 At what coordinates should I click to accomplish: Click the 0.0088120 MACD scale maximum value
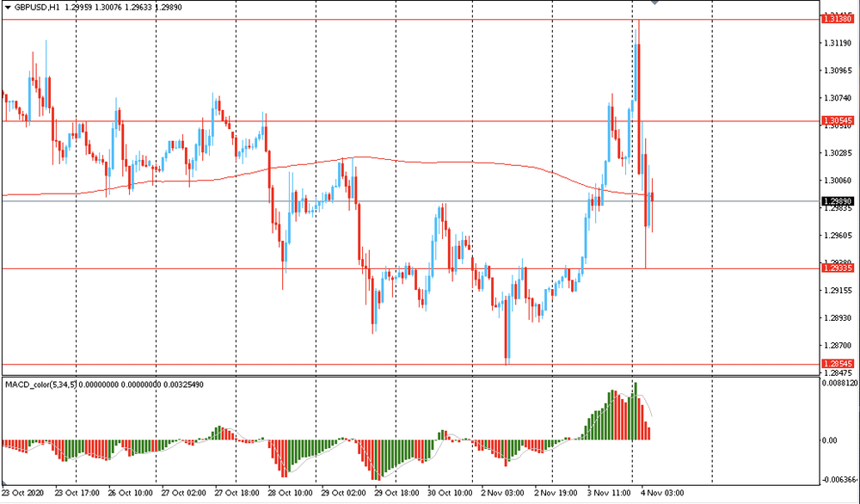(840, 384)
